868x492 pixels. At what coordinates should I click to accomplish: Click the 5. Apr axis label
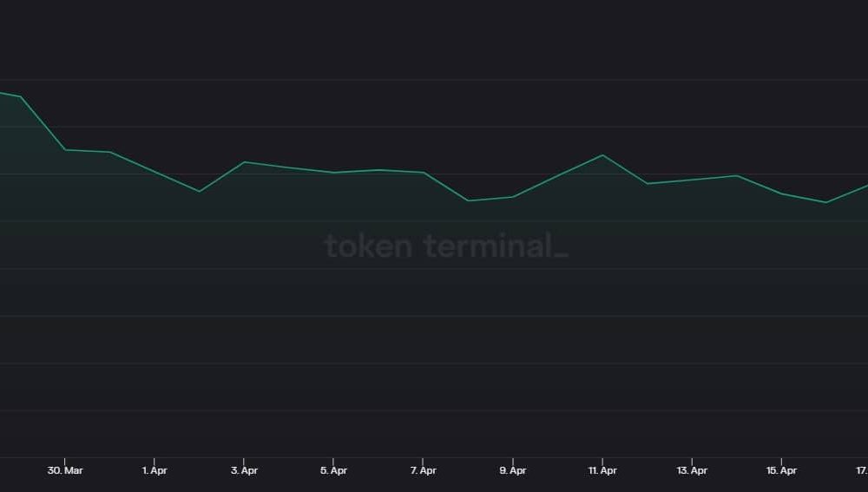click(x=334, y=470)
